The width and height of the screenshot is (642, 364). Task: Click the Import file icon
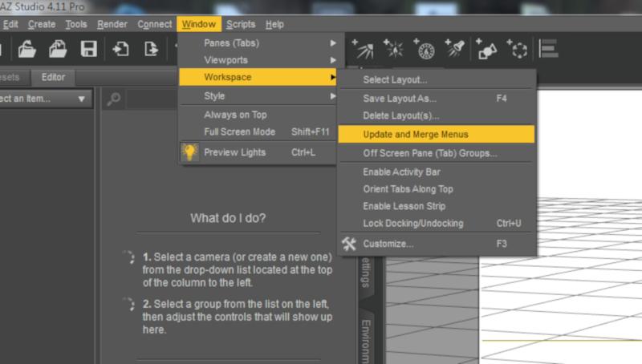pos(121,49)
